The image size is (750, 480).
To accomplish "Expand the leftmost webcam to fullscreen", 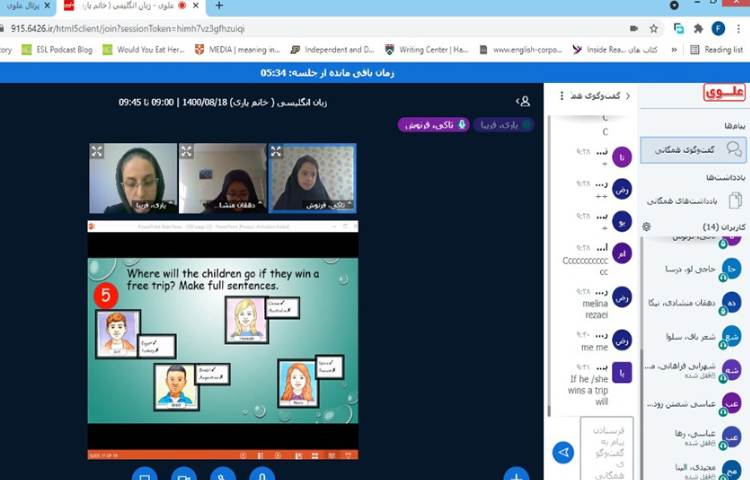I will tap(97, 151).
